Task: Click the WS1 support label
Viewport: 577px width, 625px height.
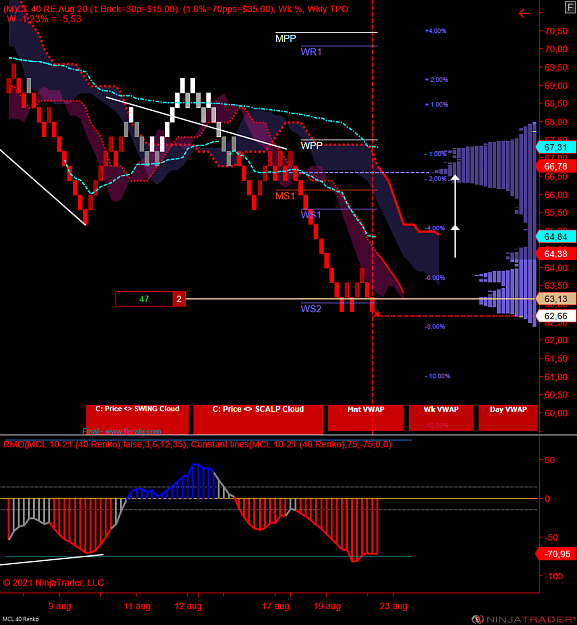Action: (311, 215)
